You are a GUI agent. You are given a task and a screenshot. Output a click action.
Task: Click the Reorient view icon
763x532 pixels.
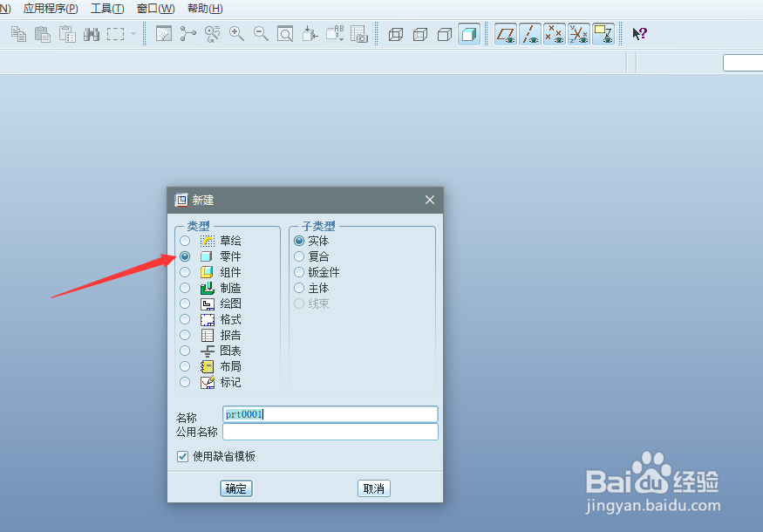tap(310, 34)
